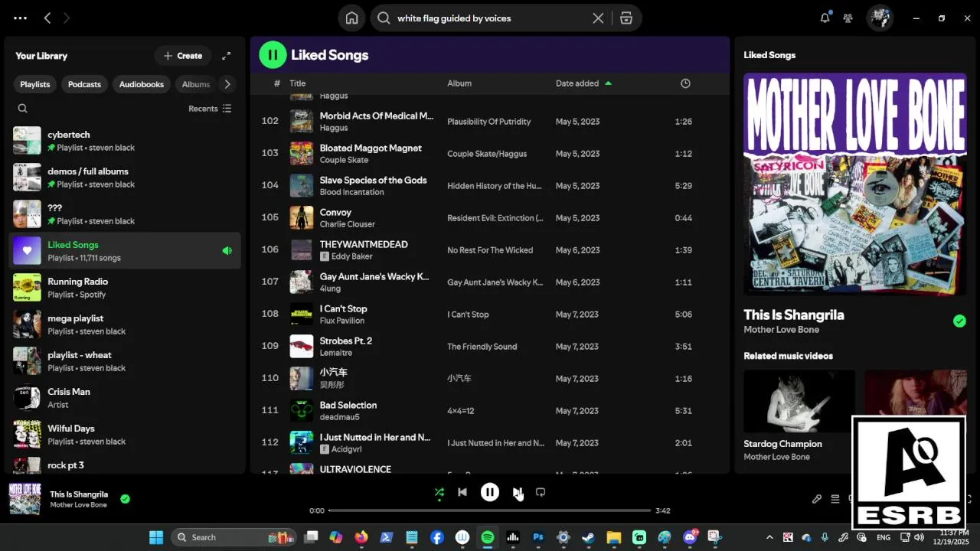Open the Browse icon in the search bar

click(x=626, y=18)
